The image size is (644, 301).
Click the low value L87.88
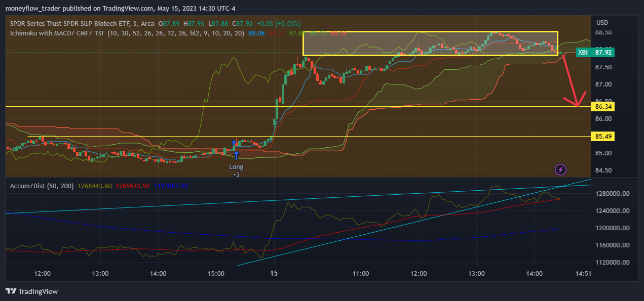(218, 23)
